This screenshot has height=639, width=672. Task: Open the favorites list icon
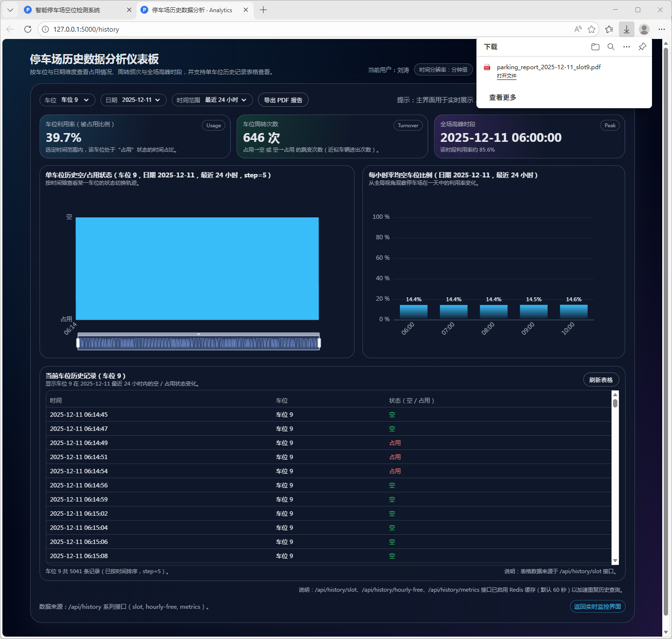pyautogui.click(x=609, y=29)
